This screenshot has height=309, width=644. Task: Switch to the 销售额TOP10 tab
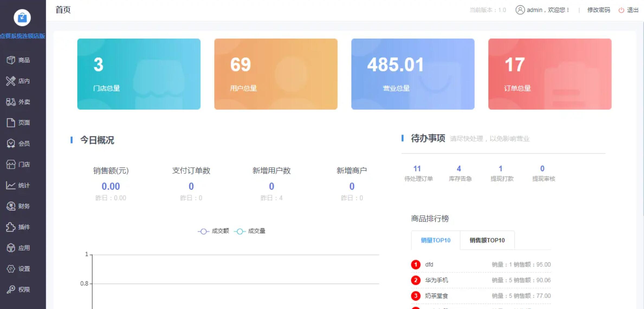click(x=487, y=240)
